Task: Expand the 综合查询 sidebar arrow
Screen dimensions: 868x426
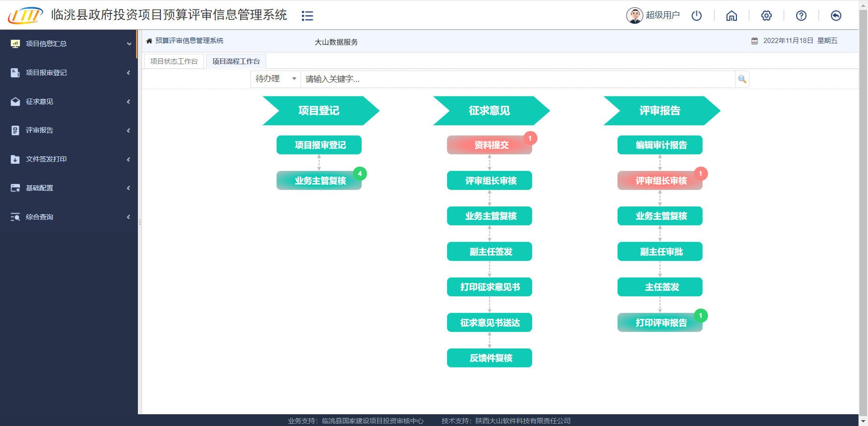Action: (x=128, y=217)
